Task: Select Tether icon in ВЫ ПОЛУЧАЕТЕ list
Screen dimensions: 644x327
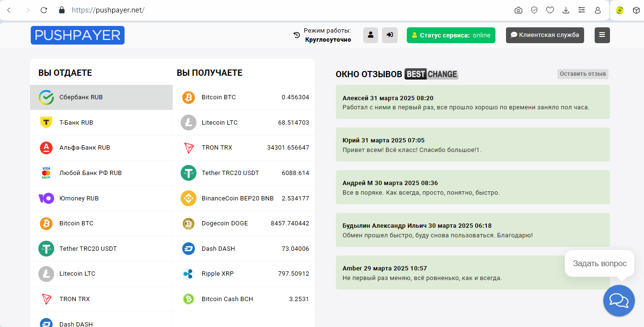Action: [189, 173]
